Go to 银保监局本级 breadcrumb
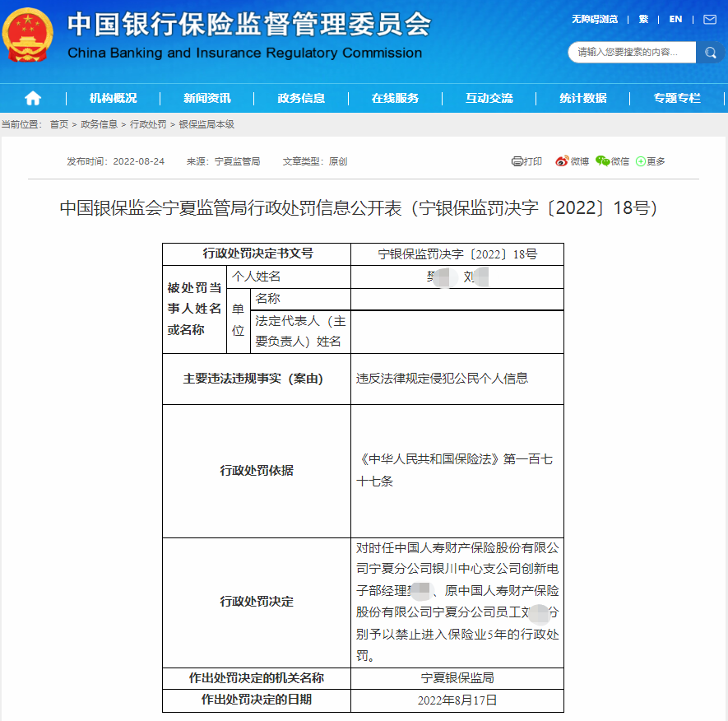The width and height of the screenshot is (728, 721). (206, 124)
